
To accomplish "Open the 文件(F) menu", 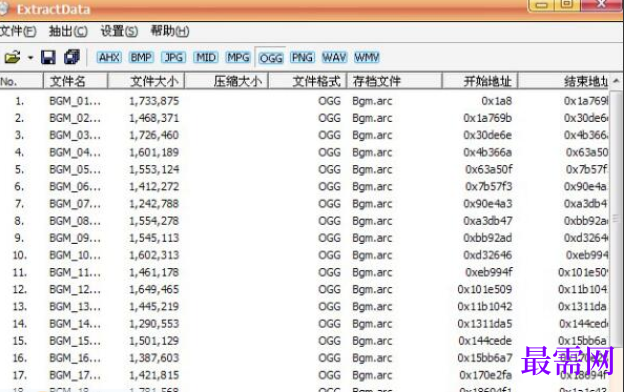I will point(18,31).
